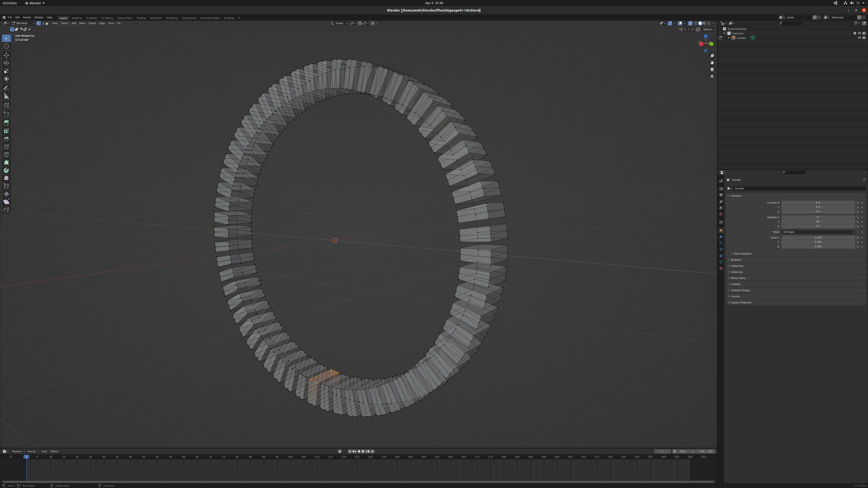
Task: Select the Cursor tool in the toolbar
Action: click(x=6, y=46)
